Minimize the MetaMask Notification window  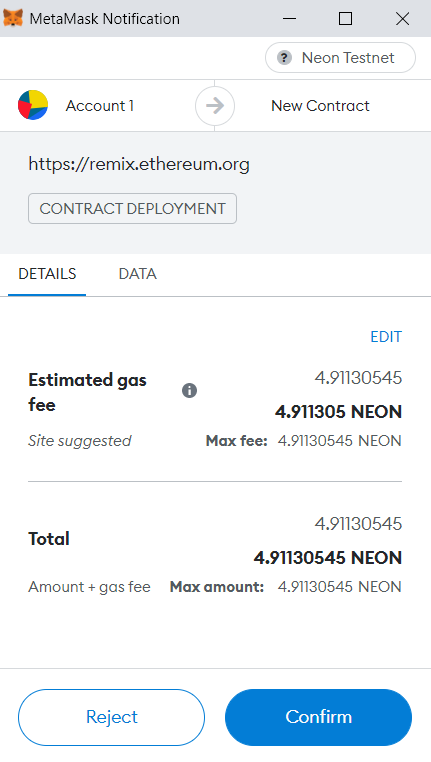289,18
